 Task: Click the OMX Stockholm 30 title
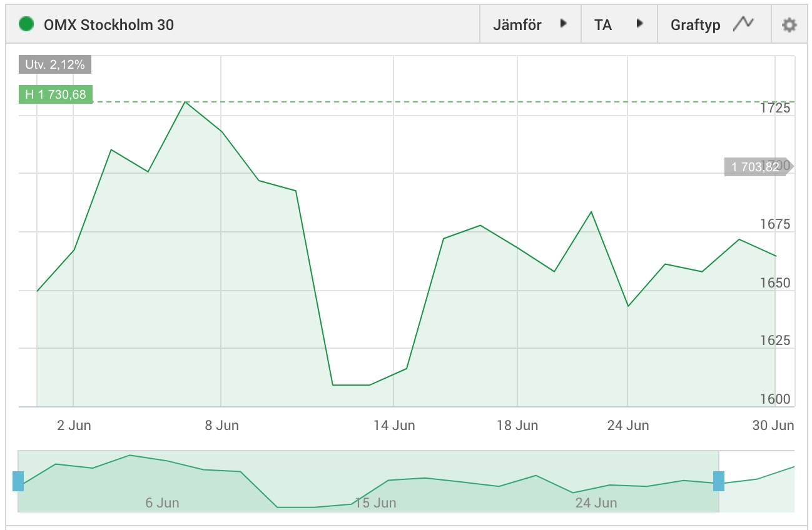click(x=109, y=25)
